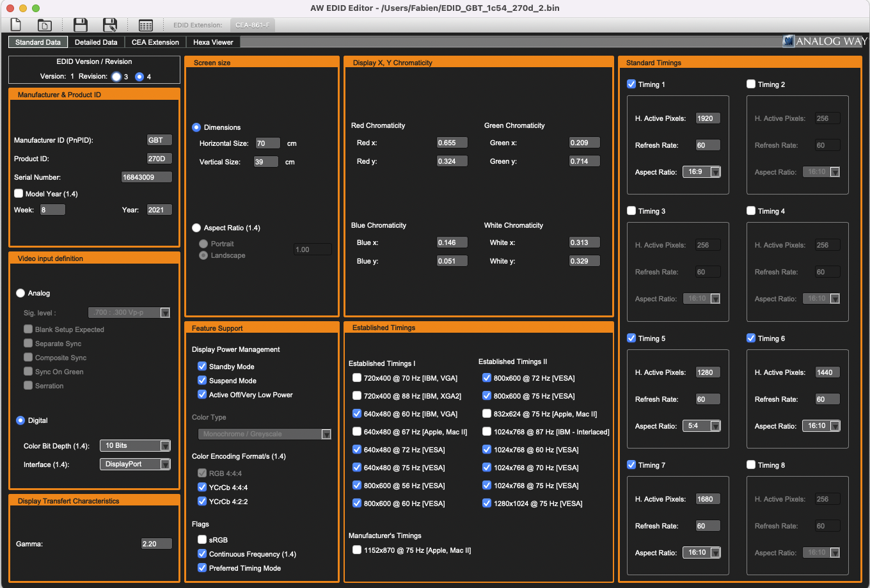870x588 pixels.
Task: Enable the sRGB flag checkbox
Action: pyautogui.click(x=202, y=540)
